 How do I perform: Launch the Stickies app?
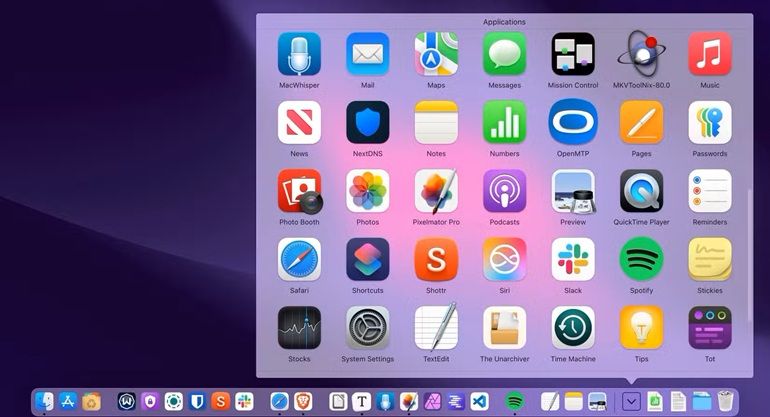point(710,259)
